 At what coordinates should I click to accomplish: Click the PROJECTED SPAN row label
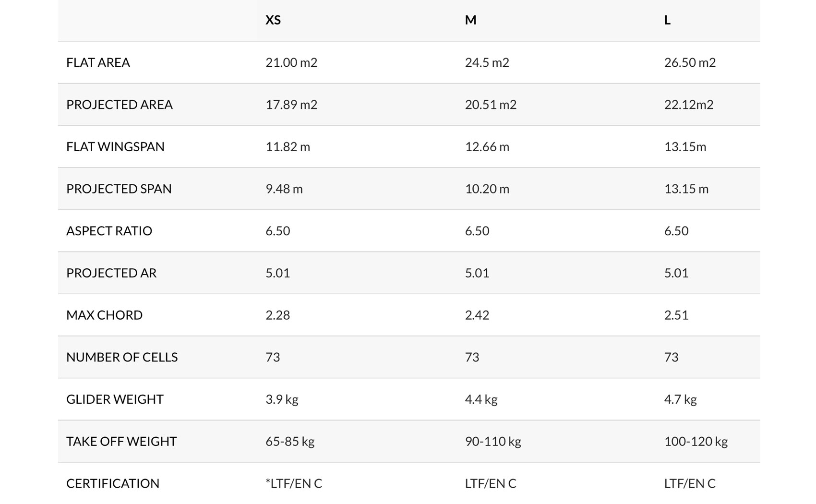[119, 189]
